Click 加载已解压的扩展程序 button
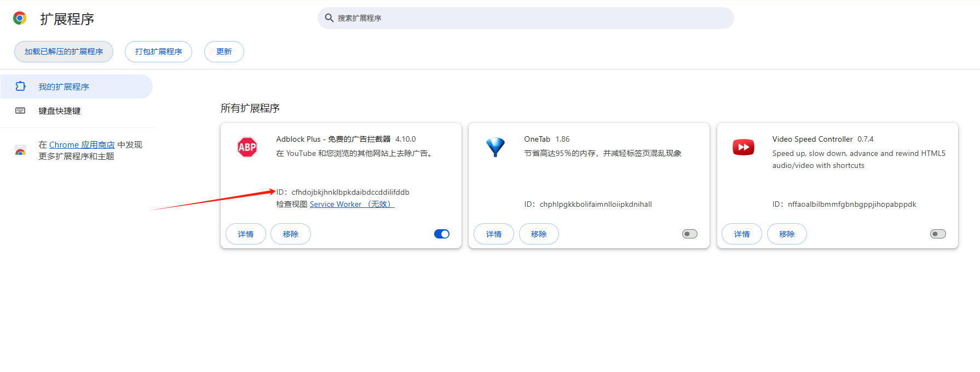The height and width of the screenshot is (372, 980). tap(64, 51)
